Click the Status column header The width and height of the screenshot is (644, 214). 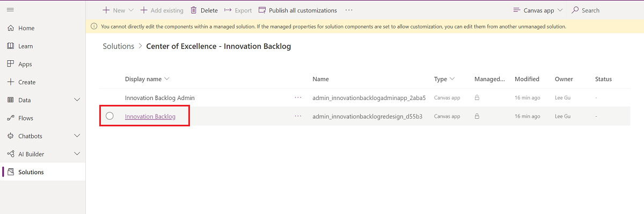pyautogui.click(x=603, y=79)
